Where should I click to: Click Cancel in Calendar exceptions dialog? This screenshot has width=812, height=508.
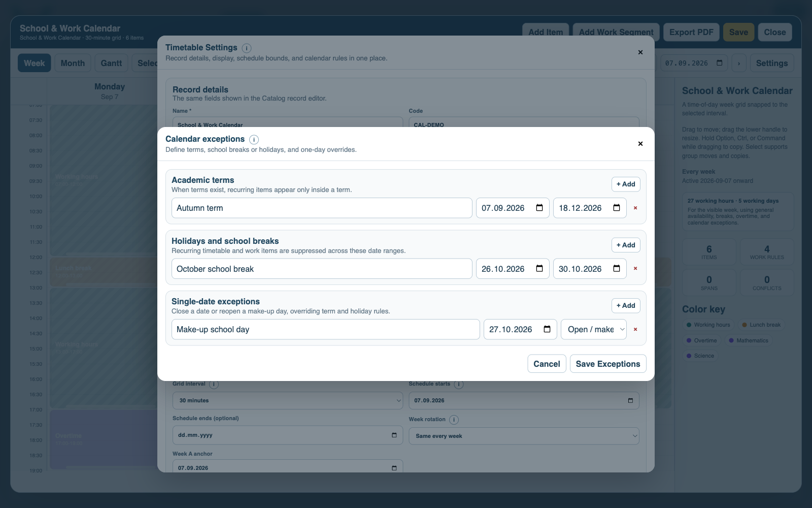click(x=547, y=364)
